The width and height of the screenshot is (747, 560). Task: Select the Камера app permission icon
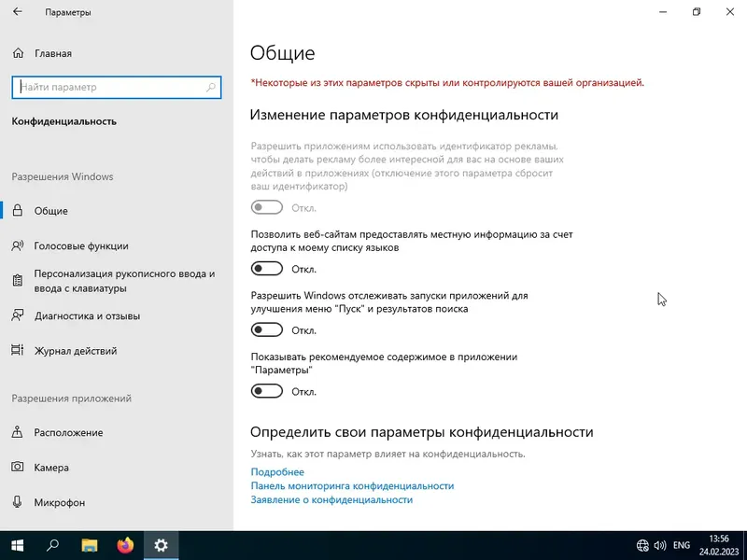pos(20,468)
